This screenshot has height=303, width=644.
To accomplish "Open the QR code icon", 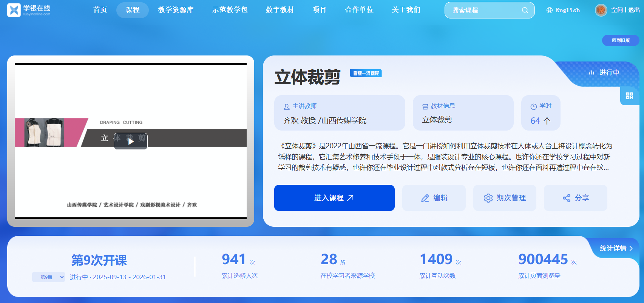I will (630, 96).
